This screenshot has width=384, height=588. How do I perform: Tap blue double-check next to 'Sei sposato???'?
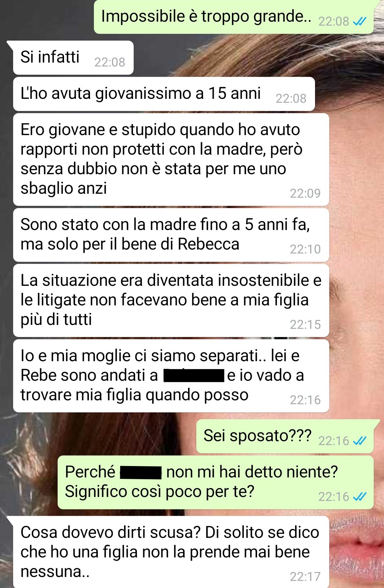click(359, 441)
